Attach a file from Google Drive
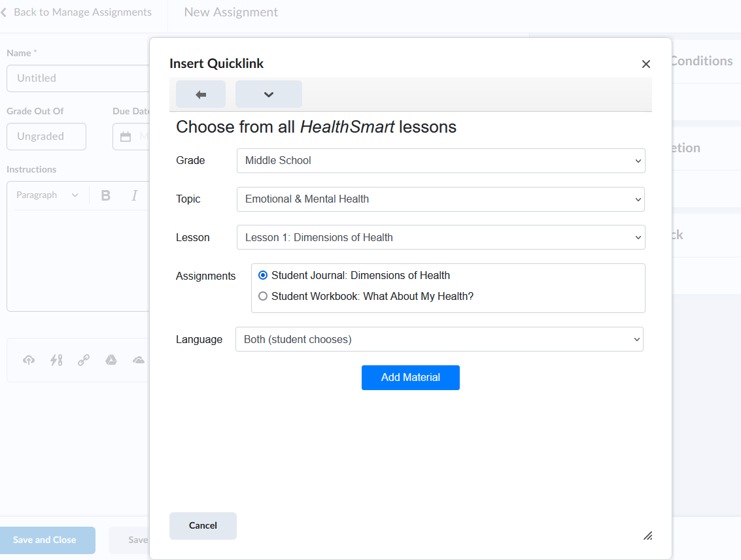Viewport: 741px width, 560px height. coord(111,360)
